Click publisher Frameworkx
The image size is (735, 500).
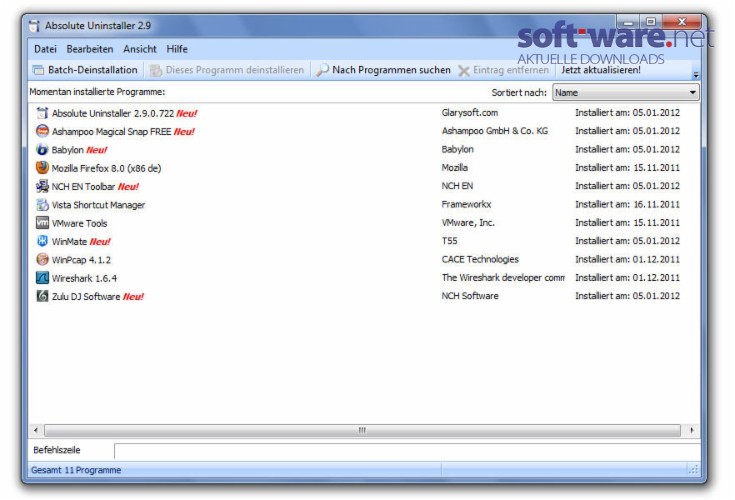[x=466, y=204]
